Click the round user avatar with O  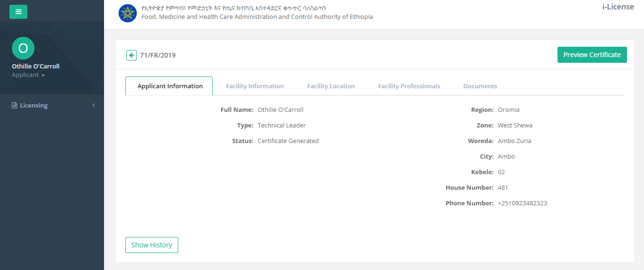tap(23, 48)
